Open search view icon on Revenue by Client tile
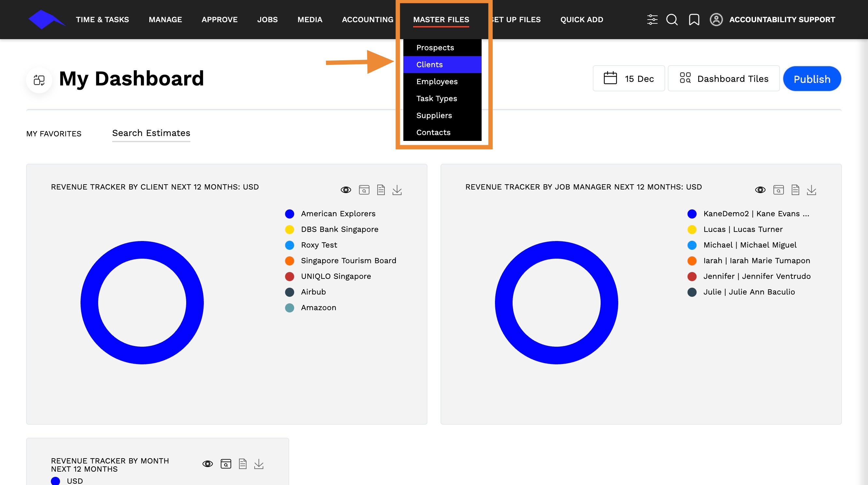Image resolution: width=868 pixels, height=485 pixels. point(364,190)
